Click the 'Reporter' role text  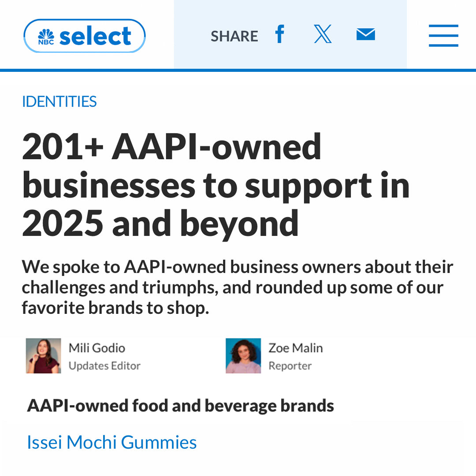coord(290,366)
